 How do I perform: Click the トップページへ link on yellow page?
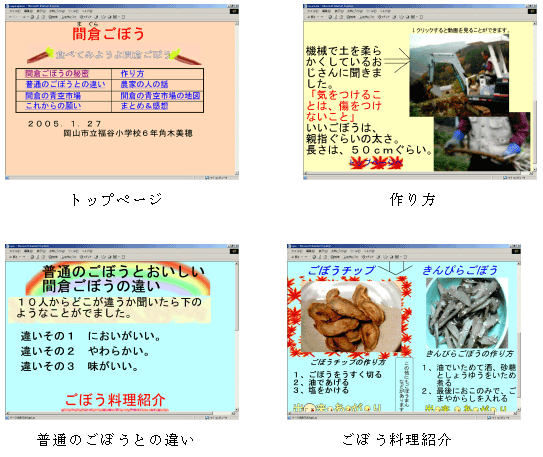point(376,163)
